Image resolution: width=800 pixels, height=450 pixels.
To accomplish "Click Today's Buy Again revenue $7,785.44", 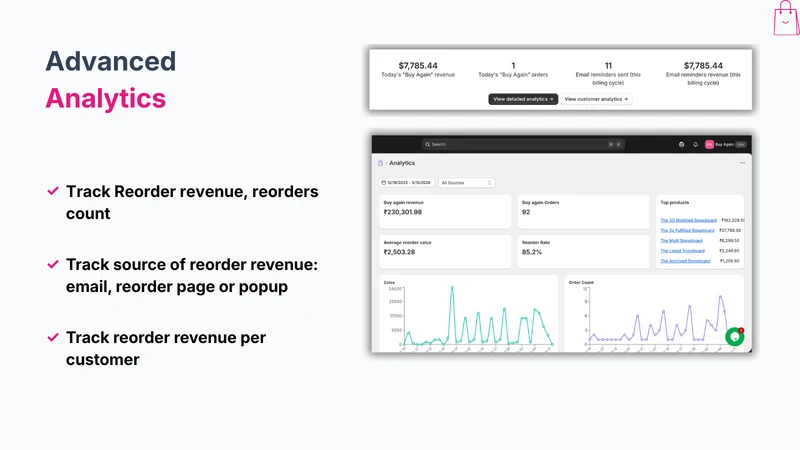I will coord(418,65).
